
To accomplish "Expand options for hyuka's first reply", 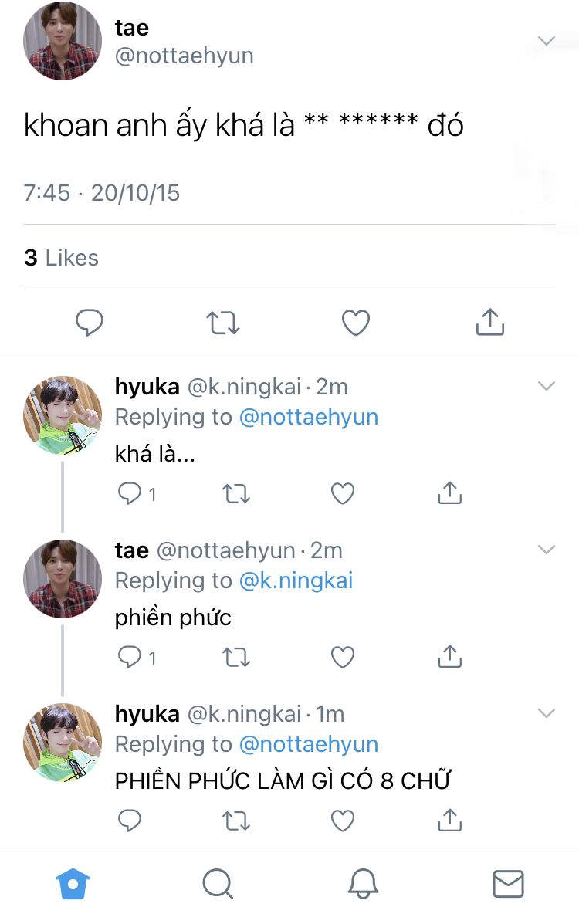I will pyautogui.click(x=547, y=386).
